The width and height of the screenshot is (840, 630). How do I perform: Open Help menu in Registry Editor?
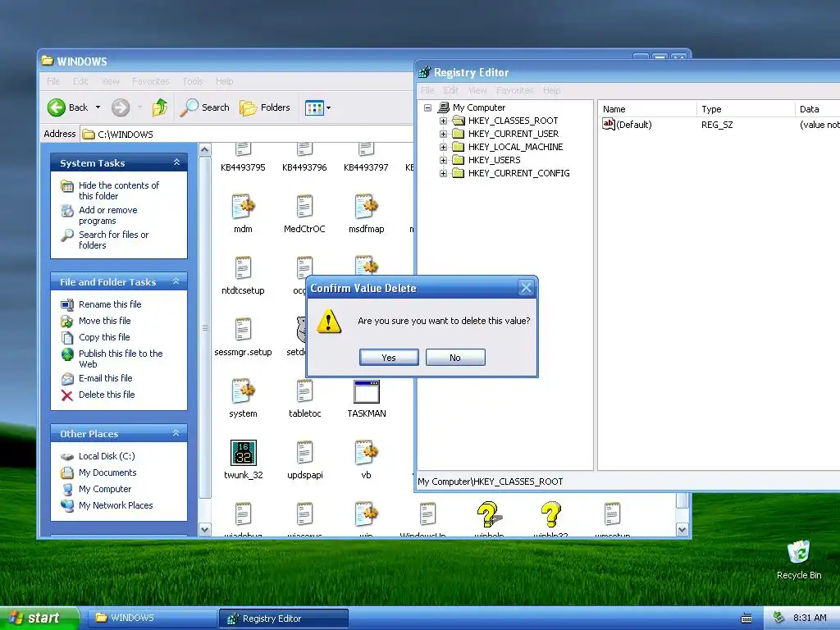pos(551,90)
